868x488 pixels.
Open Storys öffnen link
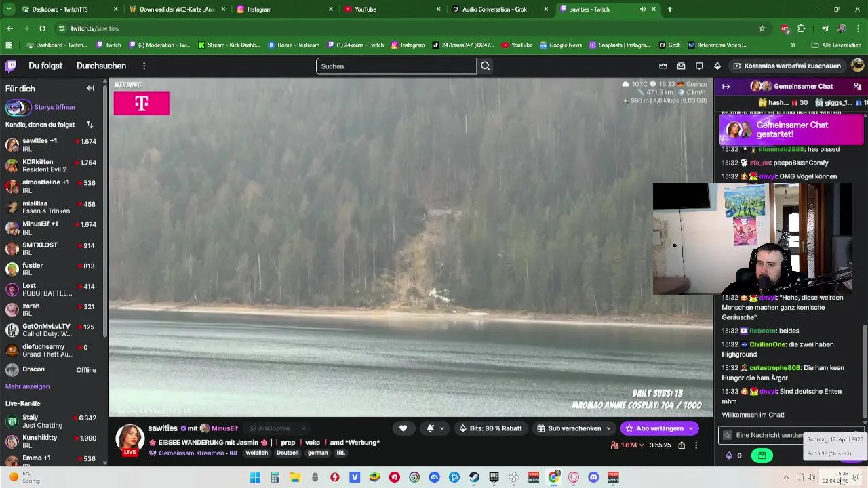(54, 107)
